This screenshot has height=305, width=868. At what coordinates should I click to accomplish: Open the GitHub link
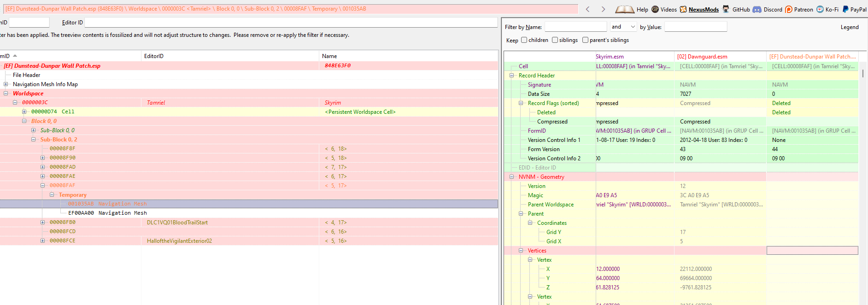[x=736, y=9]
